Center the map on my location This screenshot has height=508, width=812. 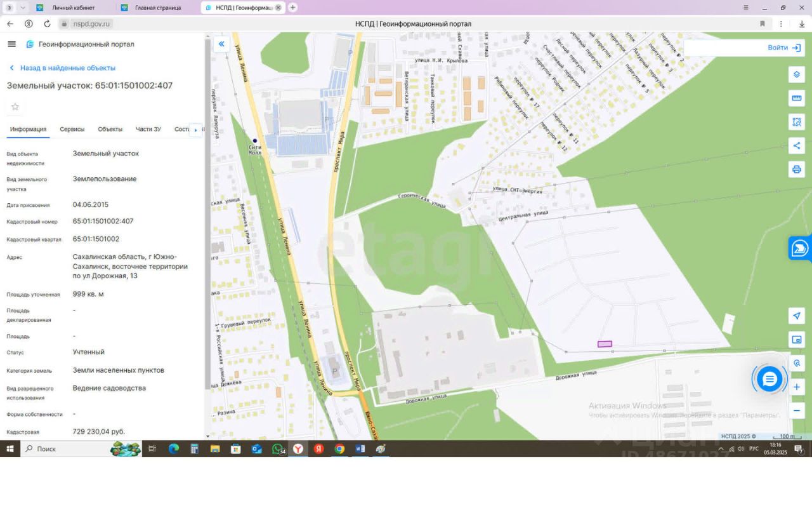797,316
